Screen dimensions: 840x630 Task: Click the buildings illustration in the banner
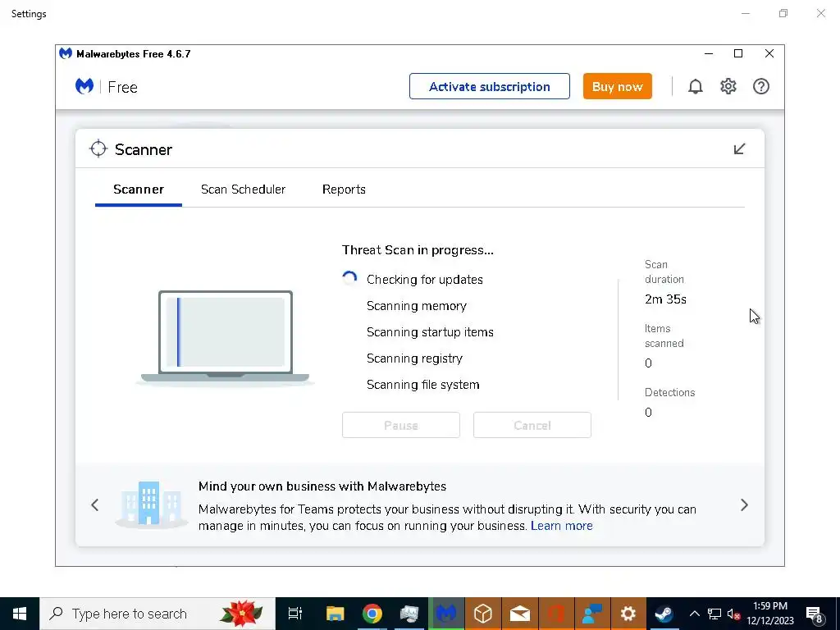[x=151, y=504]
